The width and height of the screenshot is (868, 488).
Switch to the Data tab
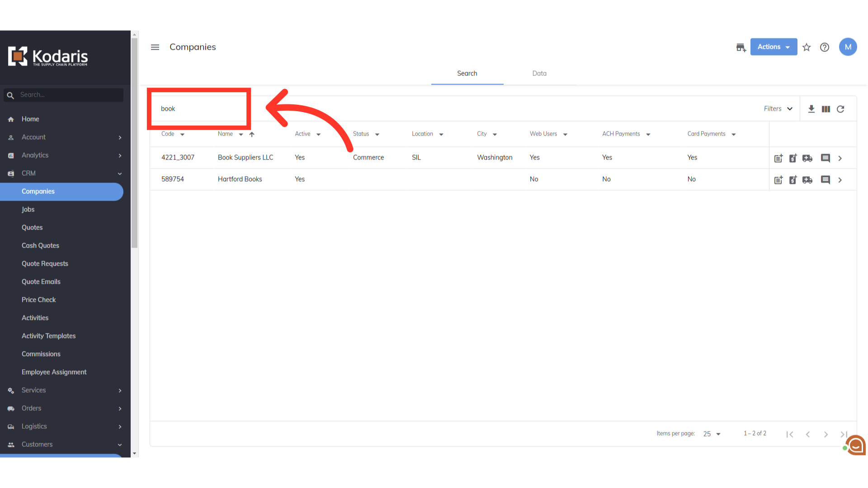click(539, 74)
